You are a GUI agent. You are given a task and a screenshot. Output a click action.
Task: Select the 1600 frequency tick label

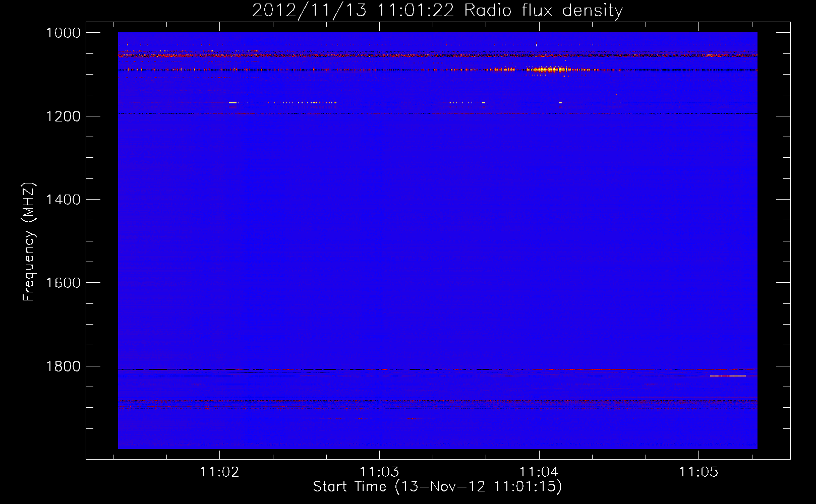pos(63,283)
